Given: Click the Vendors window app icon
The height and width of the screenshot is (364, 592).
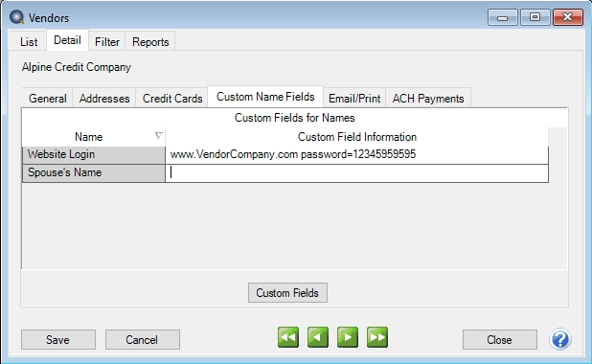Looking at the screenshot, I should pos(16,17).
